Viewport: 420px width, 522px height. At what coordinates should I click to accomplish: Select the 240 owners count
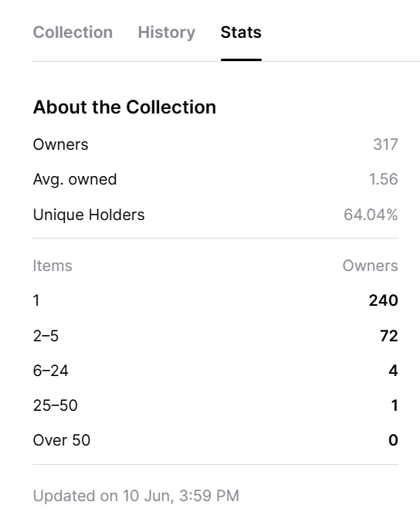pos(383,300)
